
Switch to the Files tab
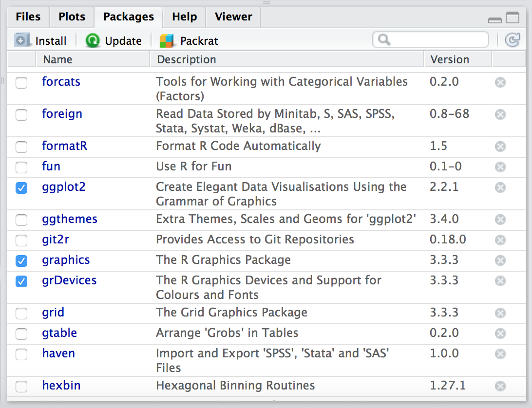28,17
